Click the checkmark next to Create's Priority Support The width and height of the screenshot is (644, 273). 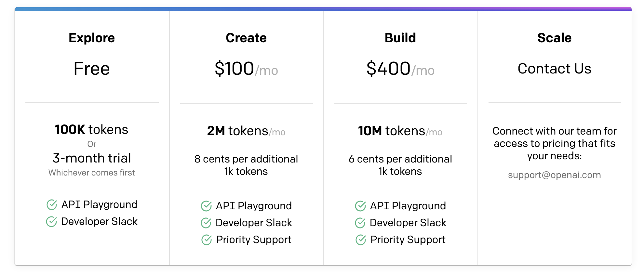(x=207, y=240)
